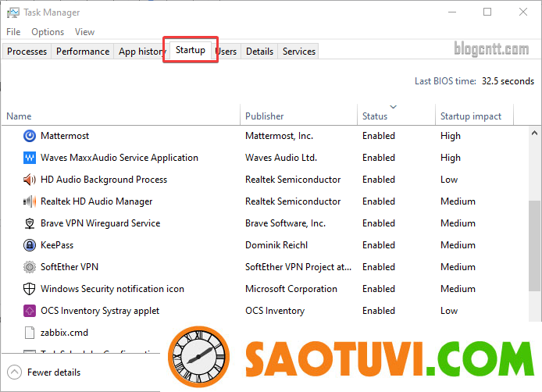
Task: Collapse view with Fewer details arrow
Action: coord(14,372)
